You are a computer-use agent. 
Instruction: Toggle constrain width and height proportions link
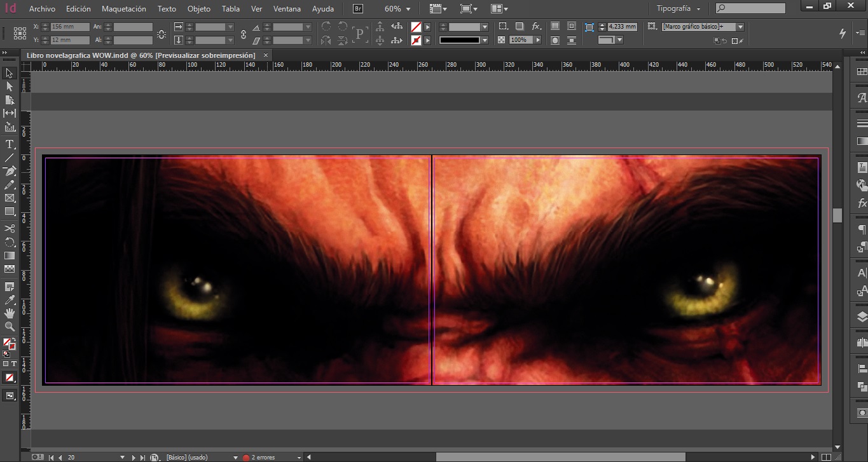tap(162, 34)
